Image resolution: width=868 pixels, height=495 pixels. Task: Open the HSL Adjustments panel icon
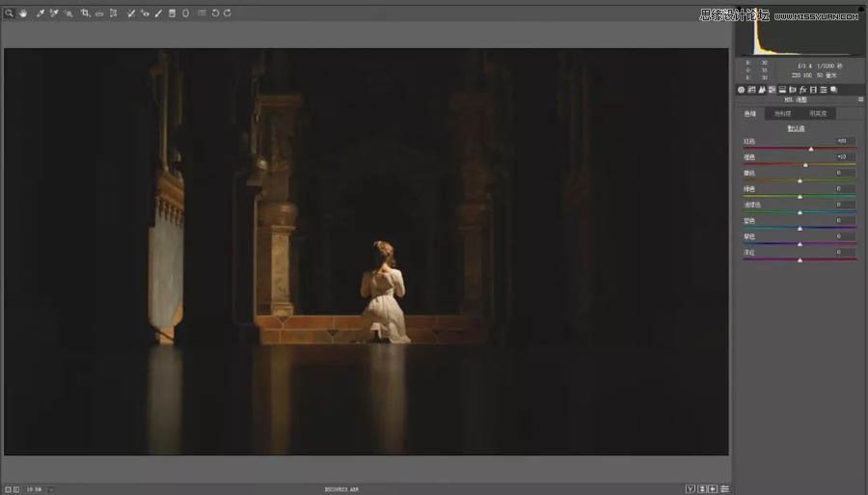coord(772,89)
